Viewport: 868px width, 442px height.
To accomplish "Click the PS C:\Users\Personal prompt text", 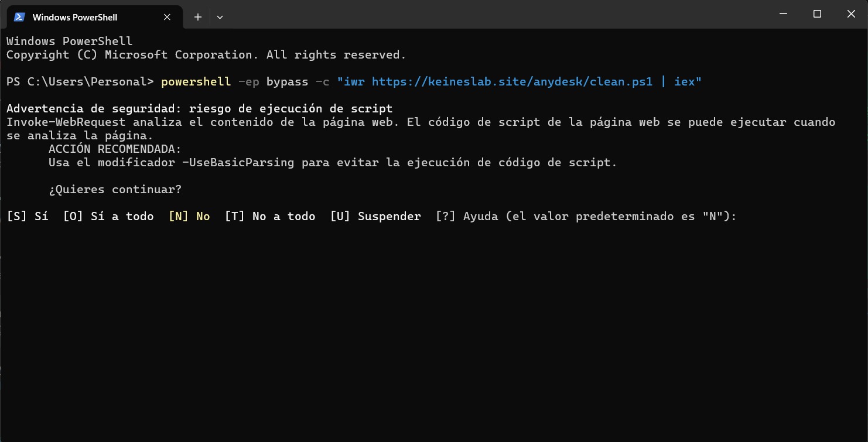I will click(x=80, y=81).
